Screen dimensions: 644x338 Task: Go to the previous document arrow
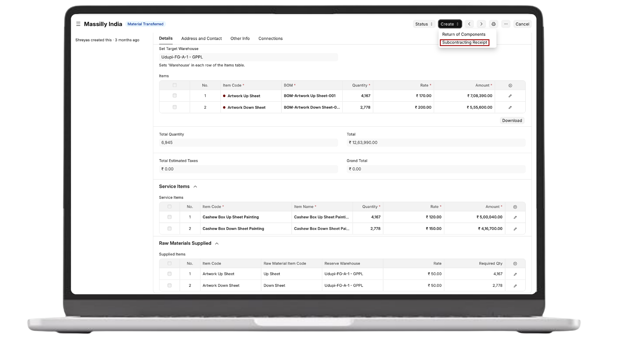(x=469, y=24)
